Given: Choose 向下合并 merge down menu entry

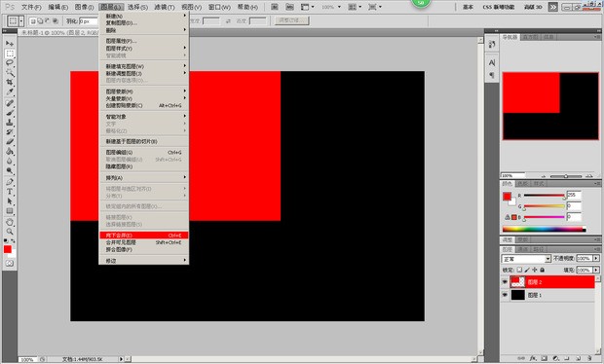Looking at the screenshot, I should (x=143, y=236).
